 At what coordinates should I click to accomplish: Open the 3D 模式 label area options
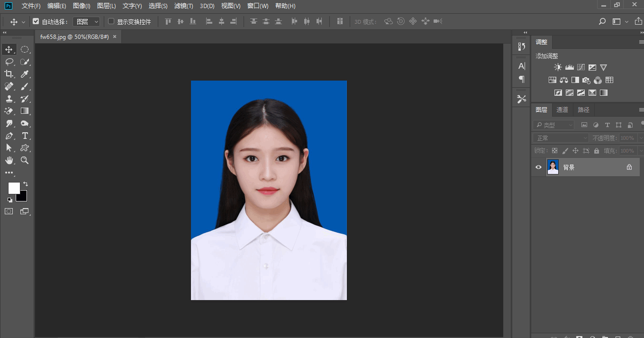[366, 21]
